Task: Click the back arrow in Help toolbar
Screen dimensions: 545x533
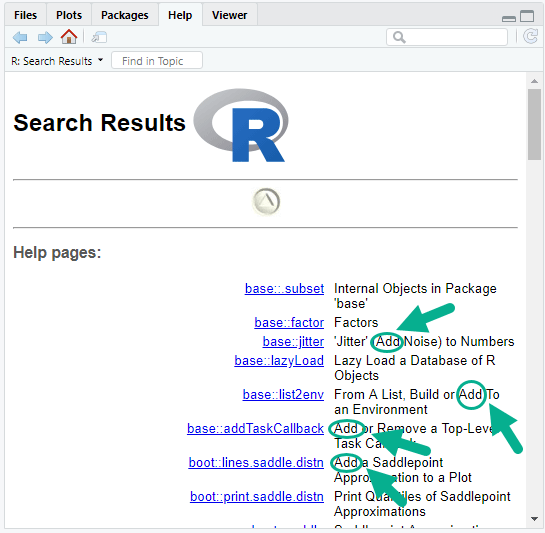Action: tap(20, 37)
